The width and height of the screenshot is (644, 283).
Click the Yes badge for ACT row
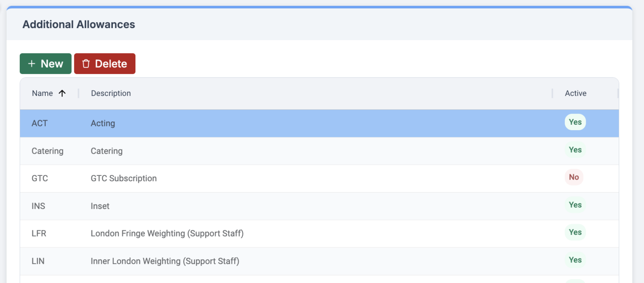tap(575, 122)
